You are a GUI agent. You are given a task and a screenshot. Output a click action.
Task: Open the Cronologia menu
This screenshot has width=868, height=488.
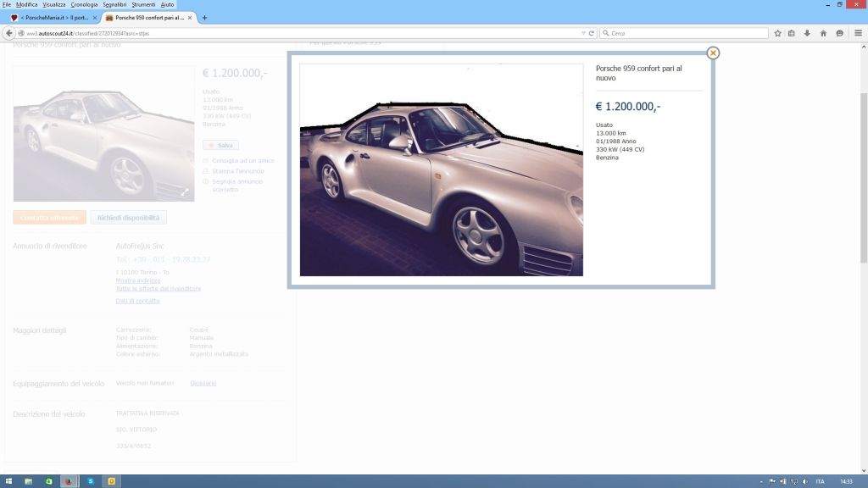pyautogui.click(x=84, y=4)
